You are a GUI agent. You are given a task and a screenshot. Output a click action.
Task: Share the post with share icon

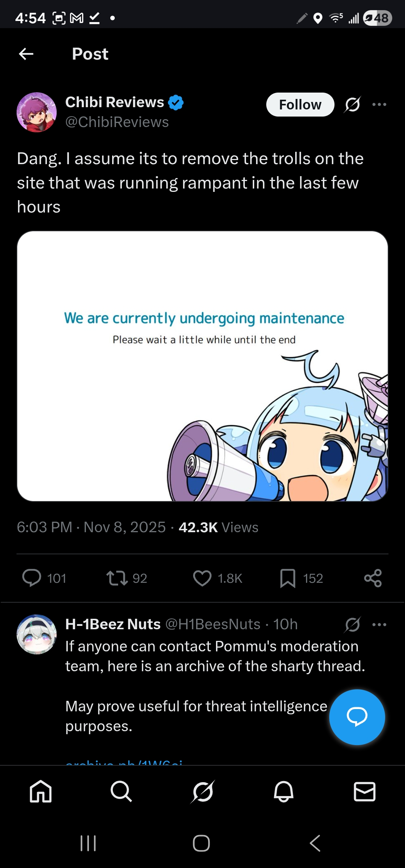click(x=373, y=578)
